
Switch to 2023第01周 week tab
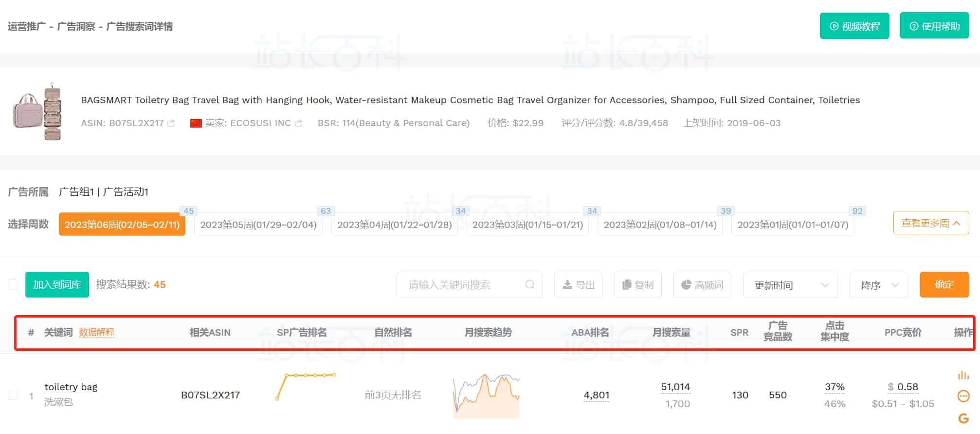coord(792,225)
